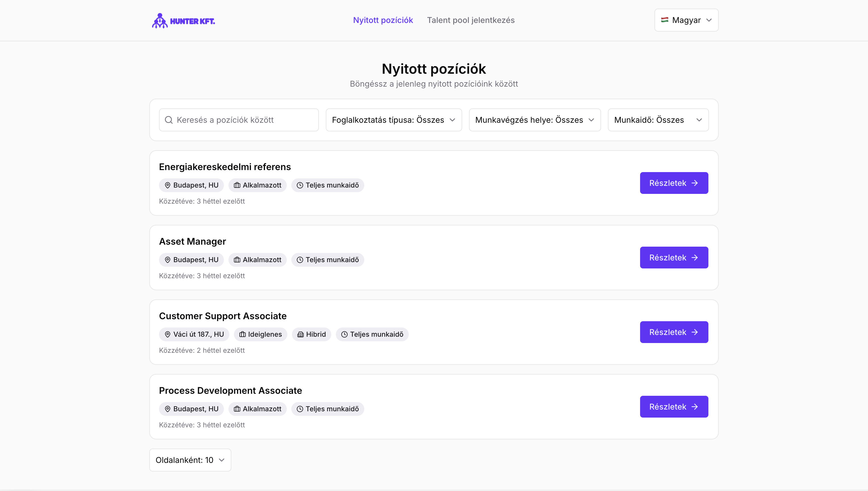This screenshot has height=491, width=868.
Task: Open Részletek for Energiakereskedelmi referens
Action: [x=674, y=183]
